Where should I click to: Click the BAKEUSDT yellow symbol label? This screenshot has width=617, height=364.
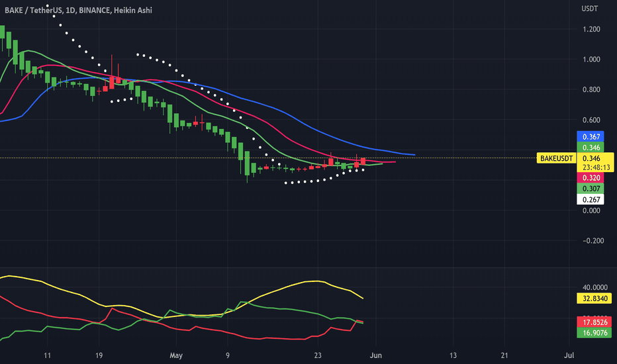point(556,159)
